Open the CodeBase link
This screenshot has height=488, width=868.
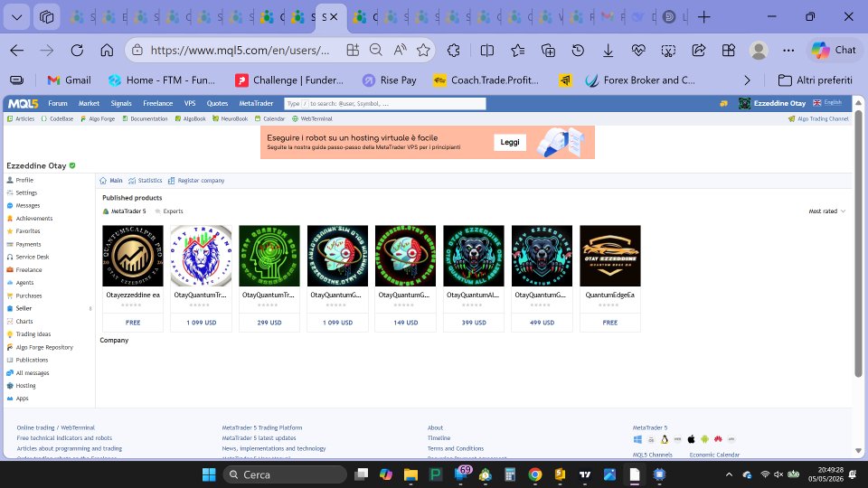pyautogui.click(x=57, y=118)
